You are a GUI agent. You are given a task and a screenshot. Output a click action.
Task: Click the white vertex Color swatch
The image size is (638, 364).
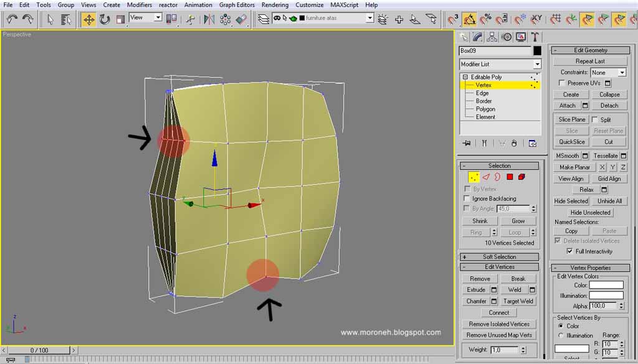tap(606, 285)
